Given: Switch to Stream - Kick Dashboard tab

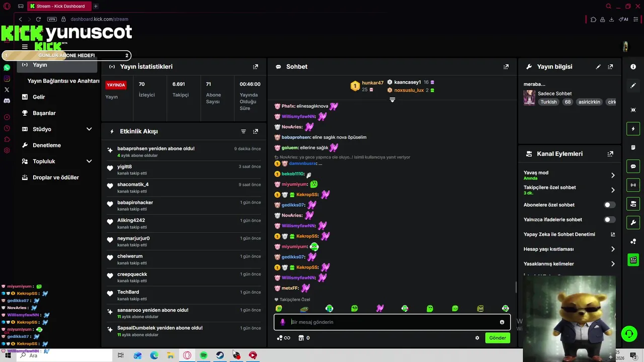Looking at the screenshot, I should [58, 6].
